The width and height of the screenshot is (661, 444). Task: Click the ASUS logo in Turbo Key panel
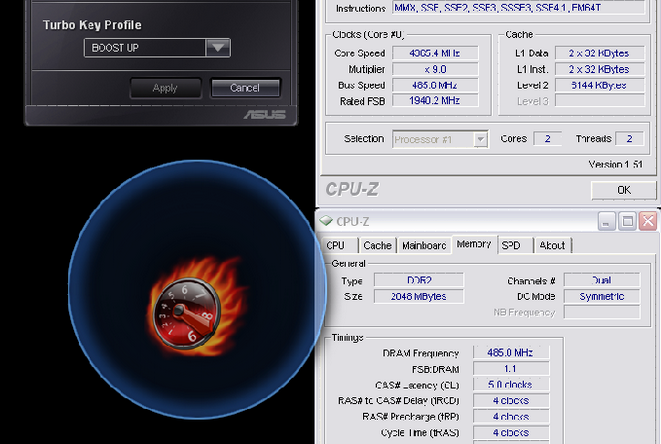pyautogui.click(x=265, y=114)
